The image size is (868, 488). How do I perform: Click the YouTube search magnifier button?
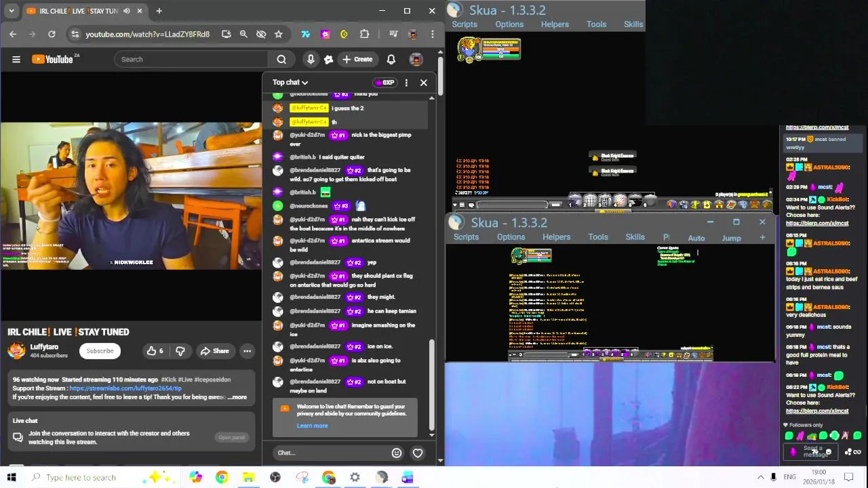[281, 60]
